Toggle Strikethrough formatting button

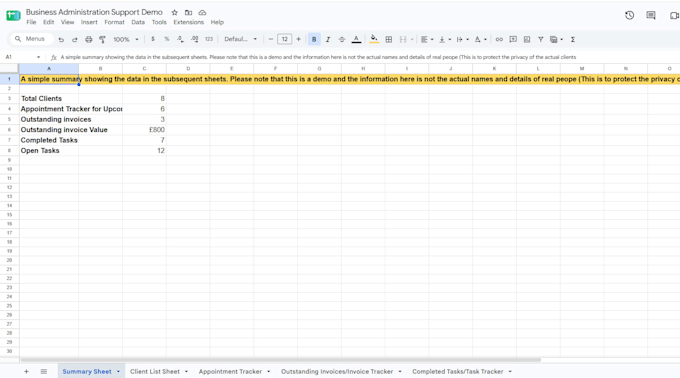[x=342, y=39]
